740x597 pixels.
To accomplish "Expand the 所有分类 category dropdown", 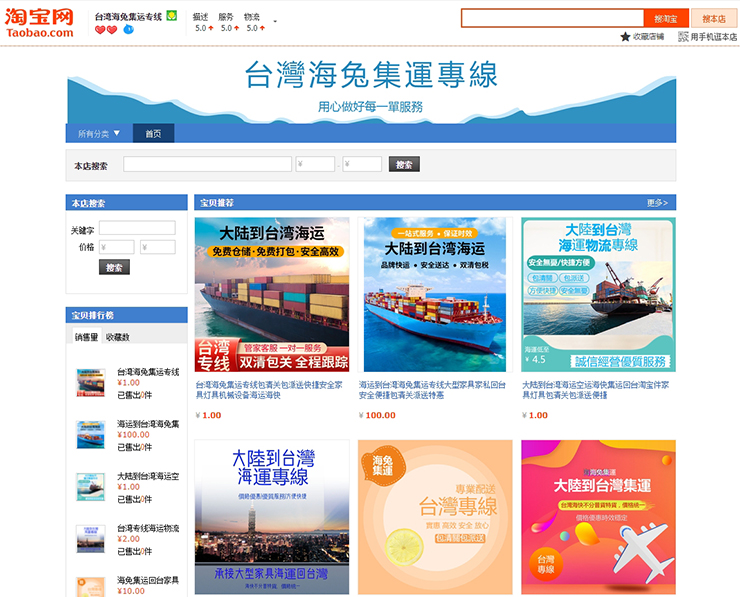I will pos(99,133).
